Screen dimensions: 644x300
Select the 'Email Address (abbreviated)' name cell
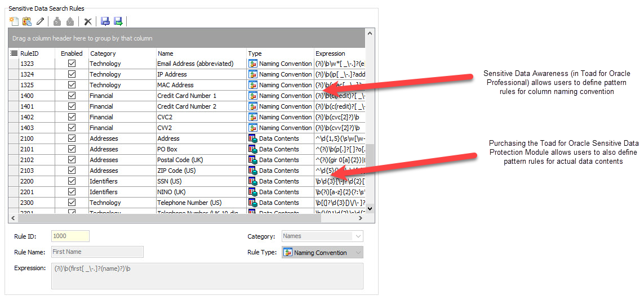pyautogui.click(x=201, y=64)
